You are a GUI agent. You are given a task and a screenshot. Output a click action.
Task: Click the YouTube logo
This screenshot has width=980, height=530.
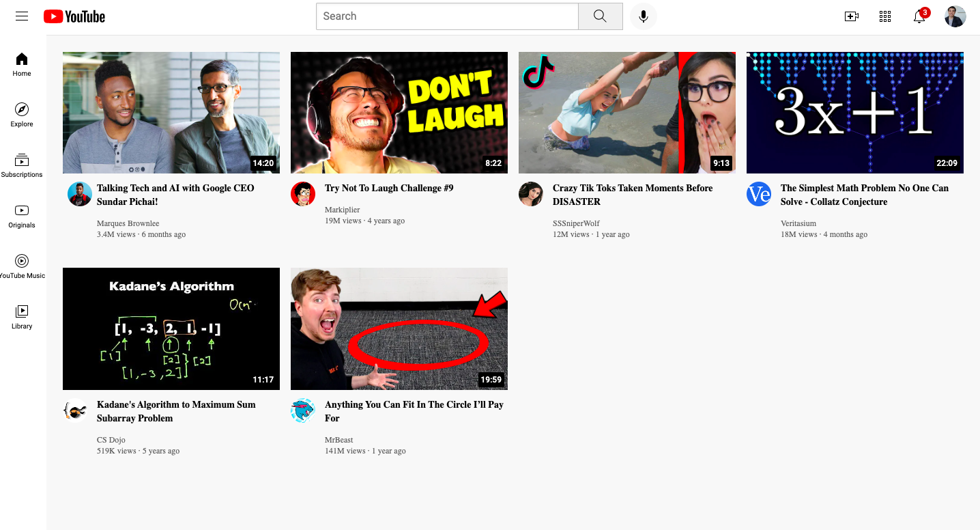(x=74, y=16)
